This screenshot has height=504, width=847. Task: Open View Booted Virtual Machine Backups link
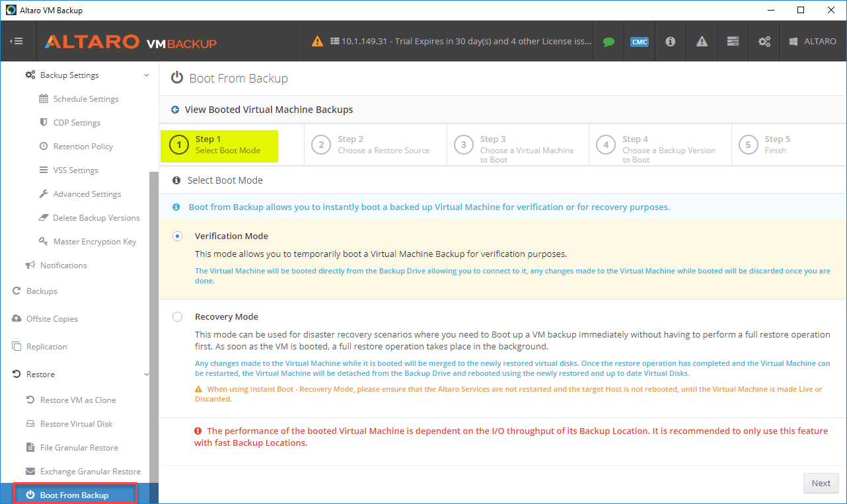click(x=268, y=110)
